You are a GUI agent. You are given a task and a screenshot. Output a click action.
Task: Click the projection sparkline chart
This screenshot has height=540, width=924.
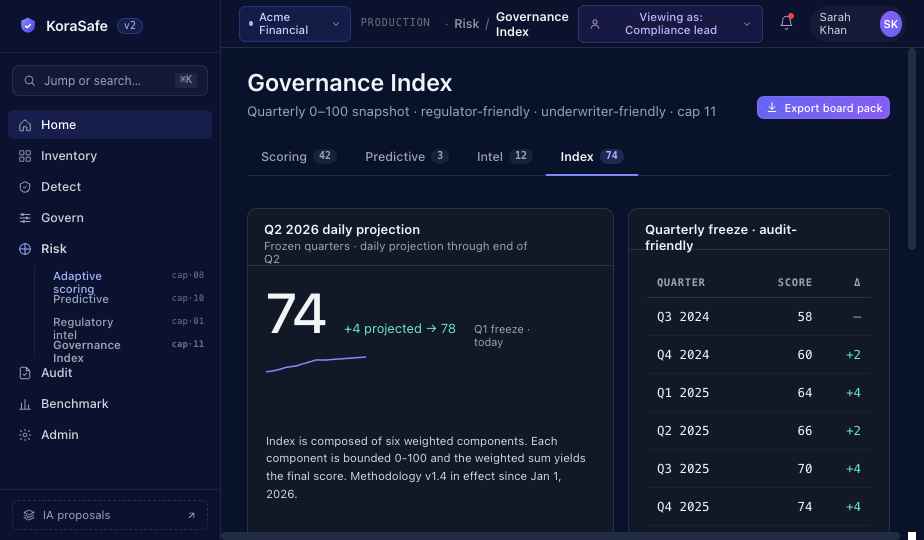point(316,364)
